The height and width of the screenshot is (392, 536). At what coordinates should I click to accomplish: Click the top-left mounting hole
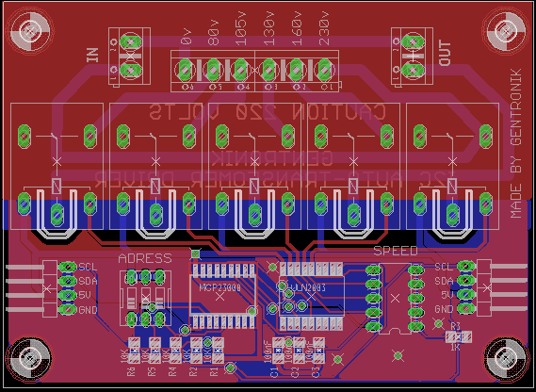(x=30, y=31)
